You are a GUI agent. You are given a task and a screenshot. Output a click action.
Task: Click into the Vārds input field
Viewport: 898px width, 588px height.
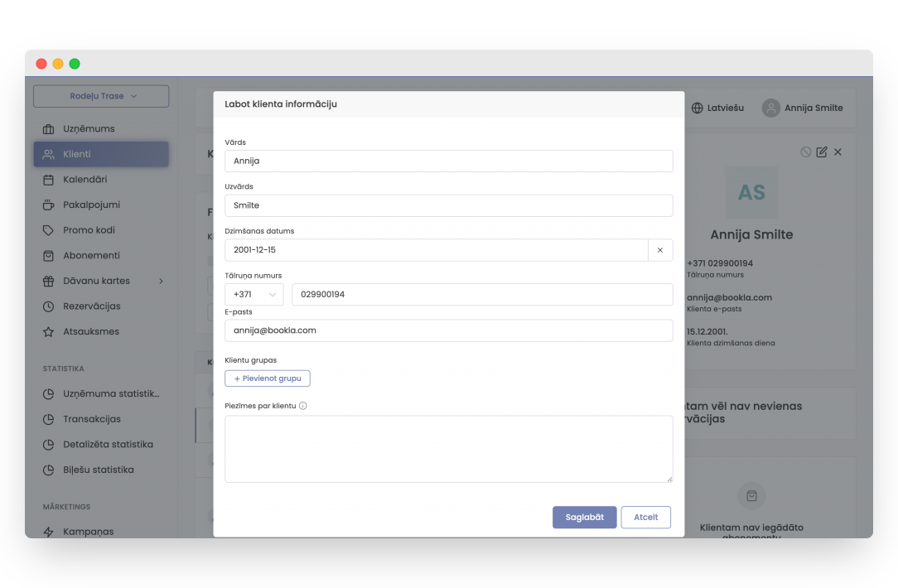click(x=448, y=161)
